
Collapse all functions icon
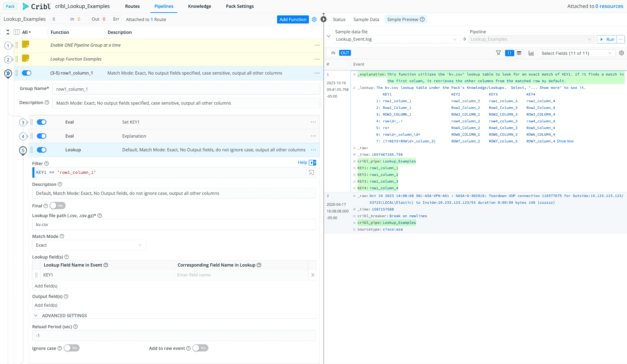pos(8,32)
